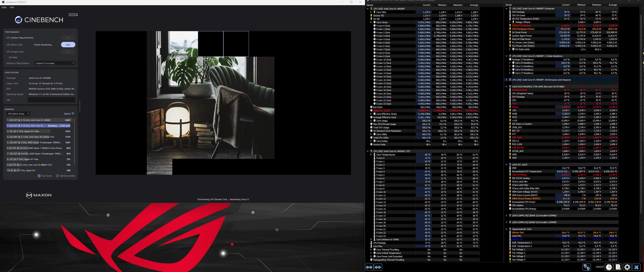Click HWiNFO expand columns arrows icon

coord(369,267)
